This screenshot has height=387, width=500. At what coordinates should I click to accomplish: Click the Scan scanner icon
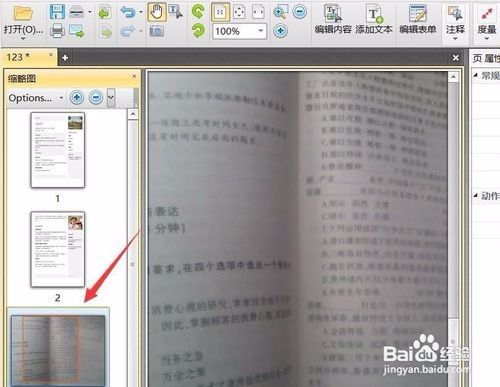[76, 12]
